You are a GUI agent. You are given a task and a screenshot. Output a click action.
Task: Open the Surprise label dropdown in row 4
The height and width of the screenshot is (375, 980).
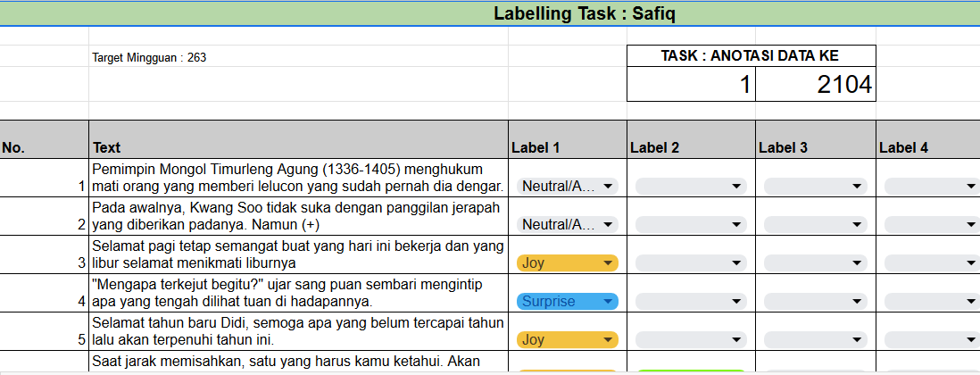568,301
